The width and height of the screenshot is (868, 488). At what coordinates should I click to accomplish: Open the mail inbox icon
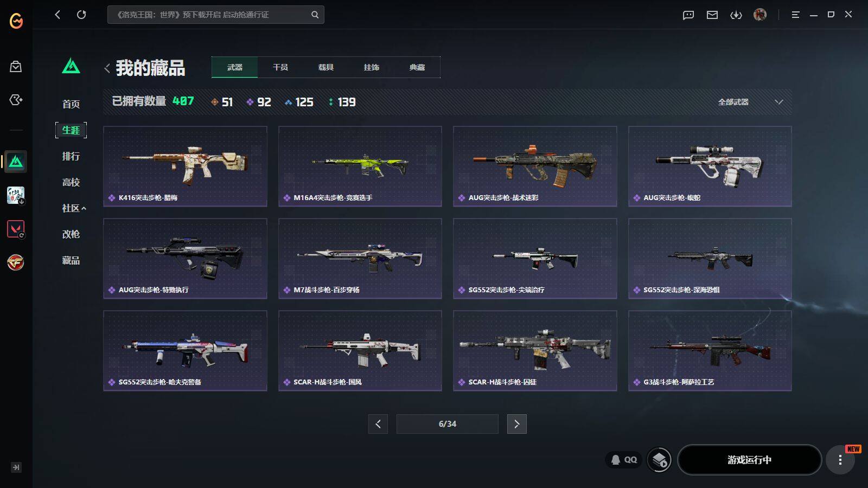pos(712,15)
